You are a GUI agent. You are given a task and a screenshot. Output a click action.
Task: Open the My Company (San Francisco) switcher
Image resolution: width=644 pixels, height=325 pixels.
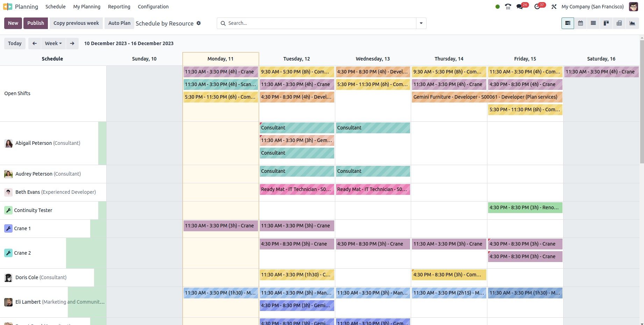(x=592, y=7)
